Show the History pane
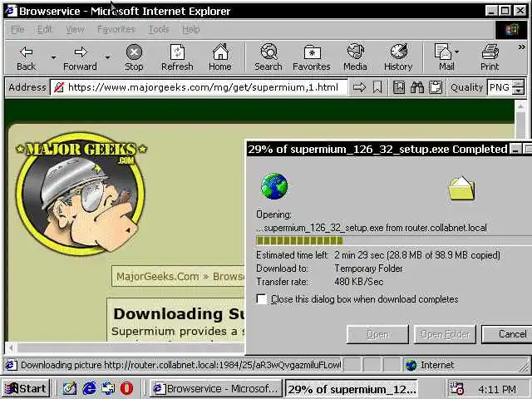 pyautogui.click(x=398, y=57)
